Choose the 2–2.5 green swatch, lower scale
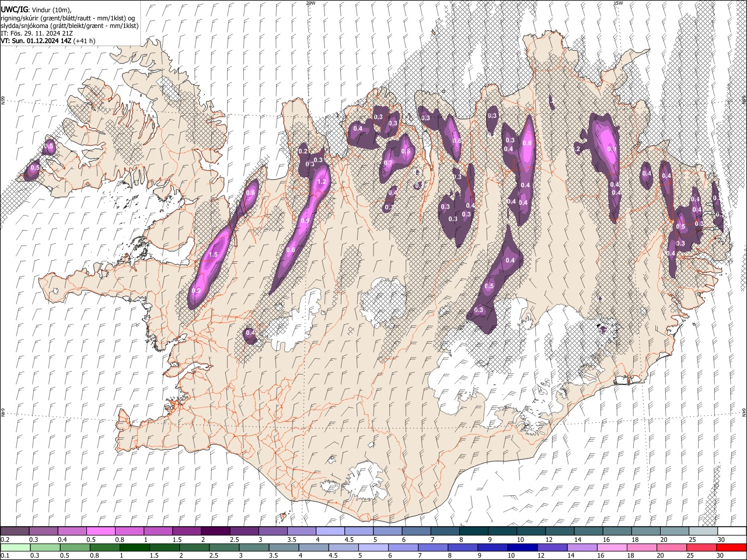The height and width of the screenshot is (560, 747). pyautogui.click(x=194, y=548)
